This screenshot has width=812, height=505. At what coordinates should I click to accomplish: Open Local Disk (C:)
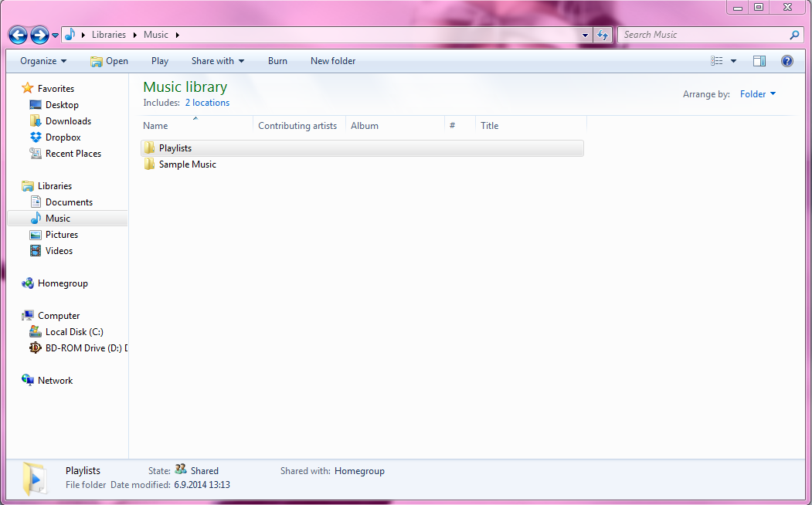[x=74, y=332]
